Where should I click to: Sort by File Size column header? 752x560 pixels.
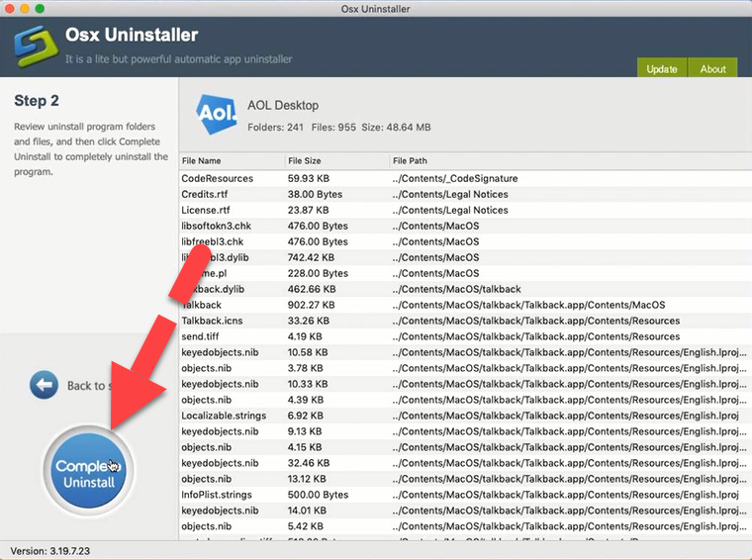(x=336, y=160)
